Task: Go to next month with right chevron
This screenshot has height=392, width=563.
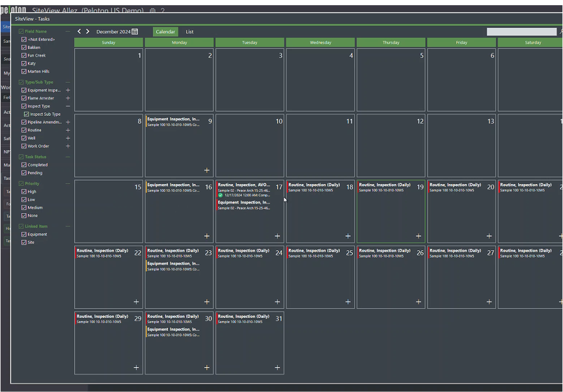Action: [x=87, y=31]
